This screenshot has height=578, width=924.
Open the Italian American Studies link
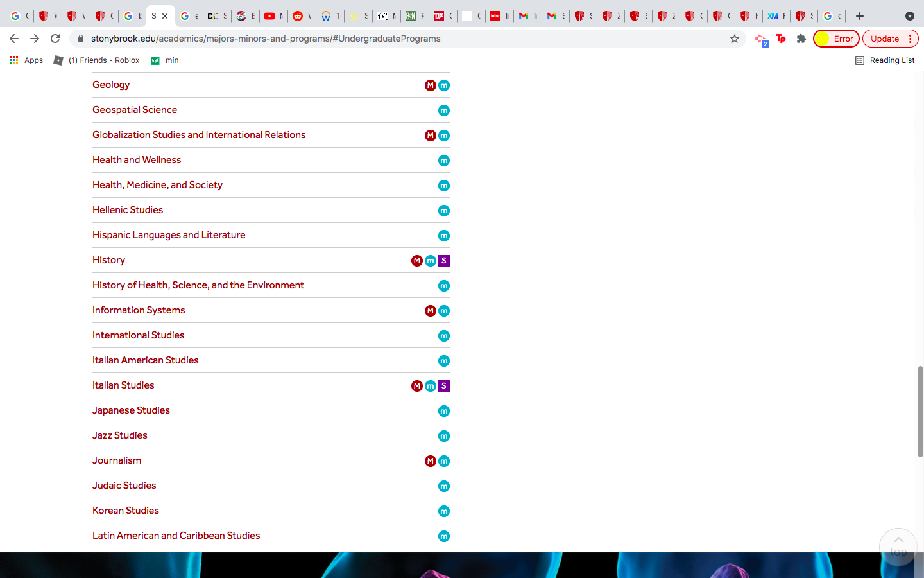[146, 360]
